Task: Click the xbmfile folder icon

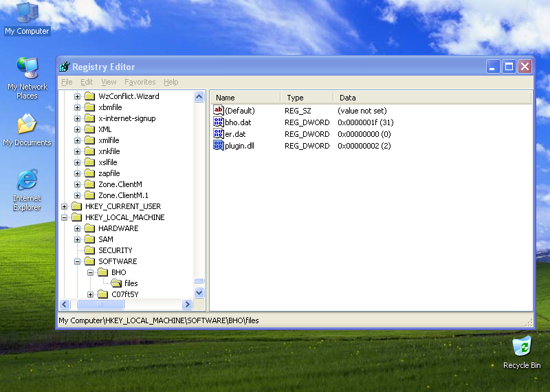Action: pos(90,107)
